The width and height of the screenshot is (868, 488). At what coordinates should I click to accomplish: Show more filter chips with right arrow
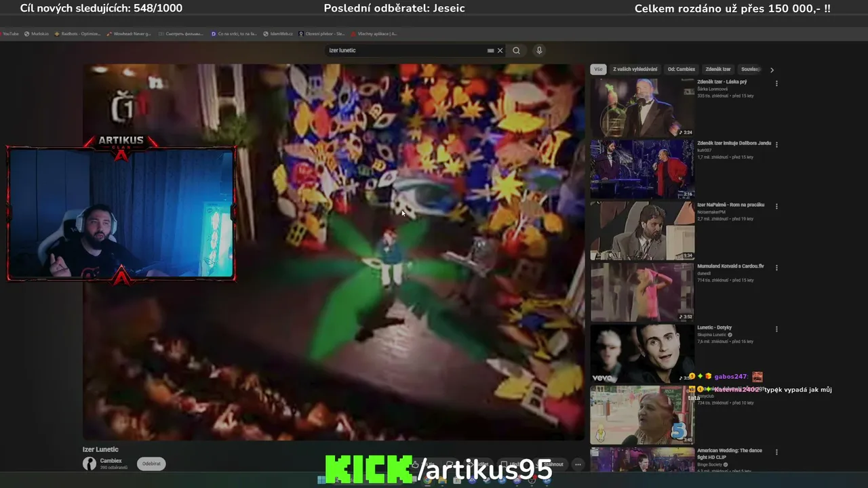coord(772,70)
